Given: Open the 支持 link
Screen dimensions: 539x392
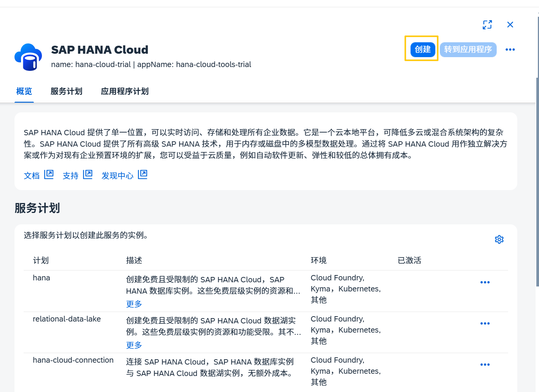Looking at the screenshot, I should click(x=71, y=176).
